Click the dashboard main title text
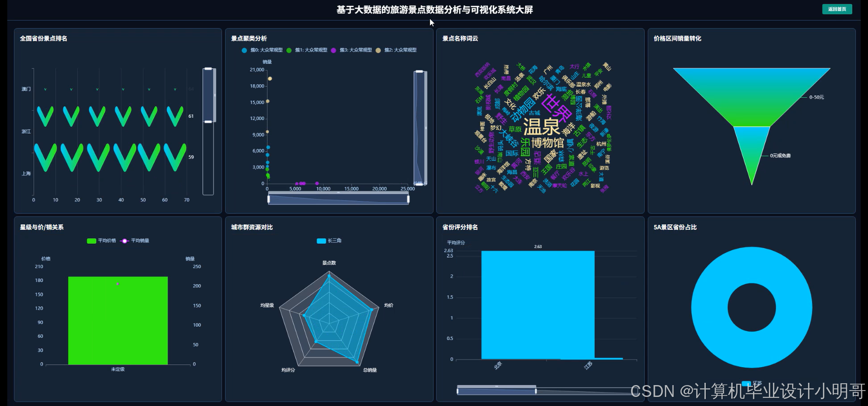The height and width of the screenshot is (406, 868). (434, 10)
